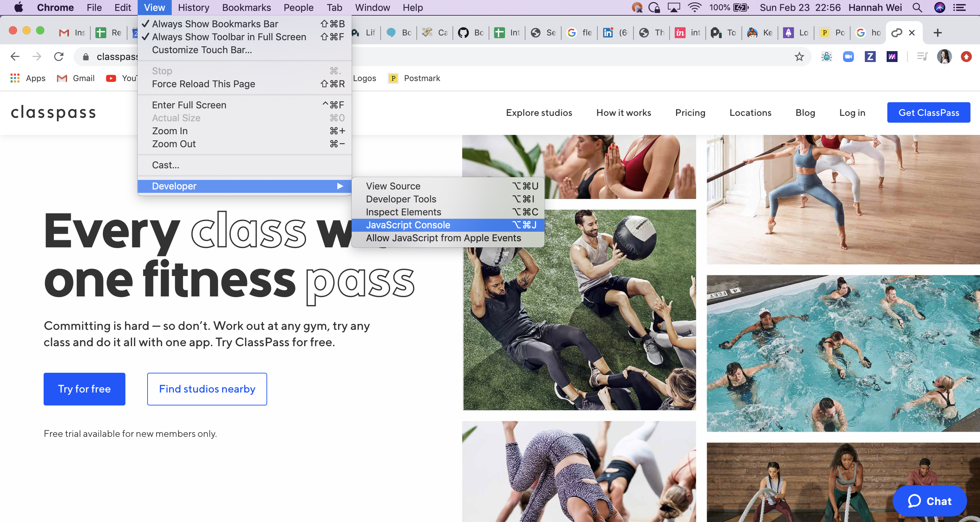Click the lock icon in address bar
Image resolution: width=980 pixels, height=522 pixels.
pyautogui.click(x=86, y=57)
